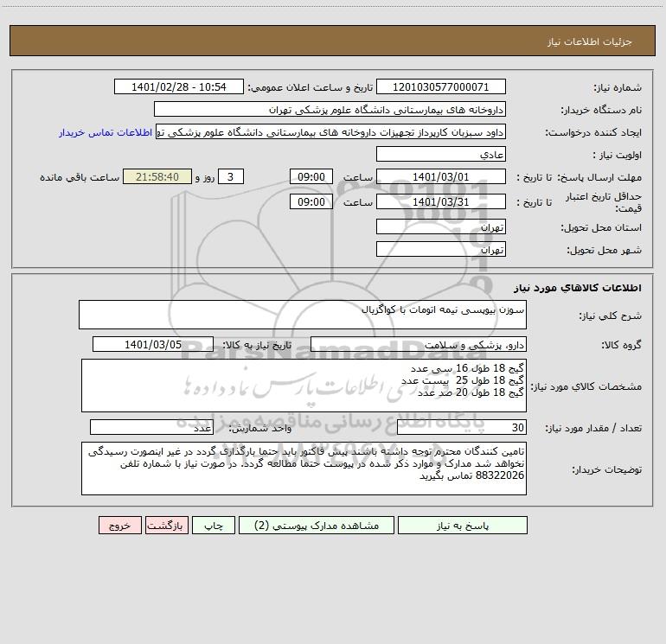Click the استان محل تحویل field
The image size is (666, 644).
[441, 227]
